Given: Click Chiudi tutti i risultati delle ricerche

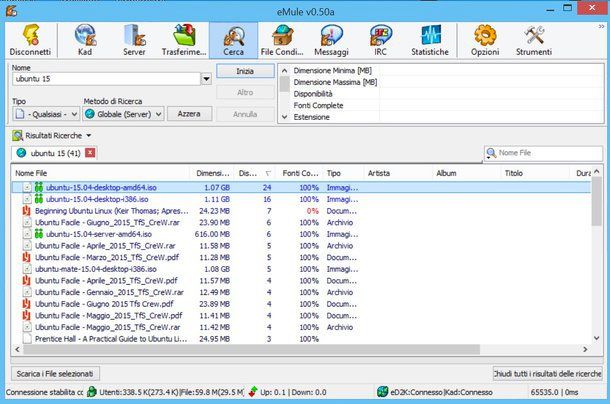Looking at the screenshot, I should [x=548, y=374].
